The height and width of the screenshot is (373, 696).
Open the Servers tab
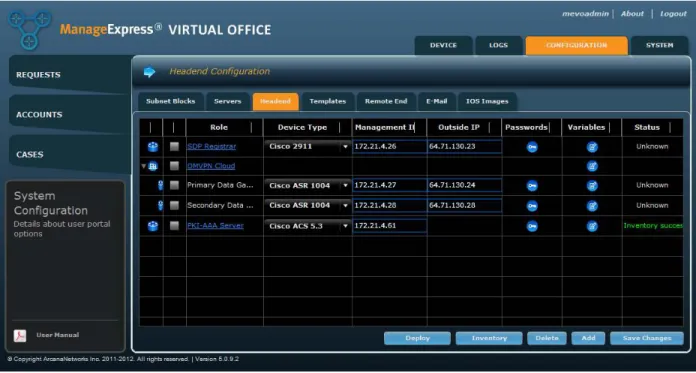point(227,102)
